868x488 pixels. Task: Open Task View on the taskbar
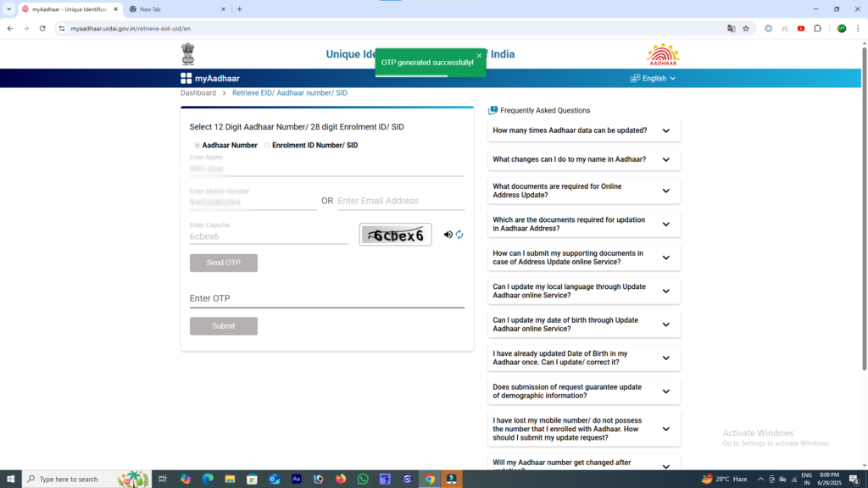click(x=163, y=480)
